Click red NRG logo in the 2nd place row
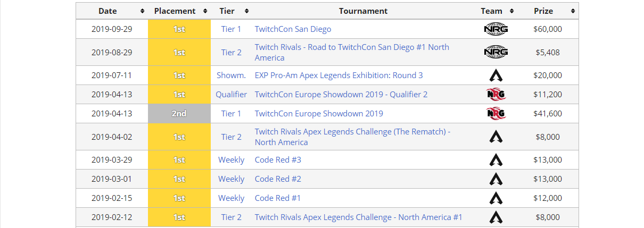This screenshot has height=228, width=644. click(x=496, y=114)
